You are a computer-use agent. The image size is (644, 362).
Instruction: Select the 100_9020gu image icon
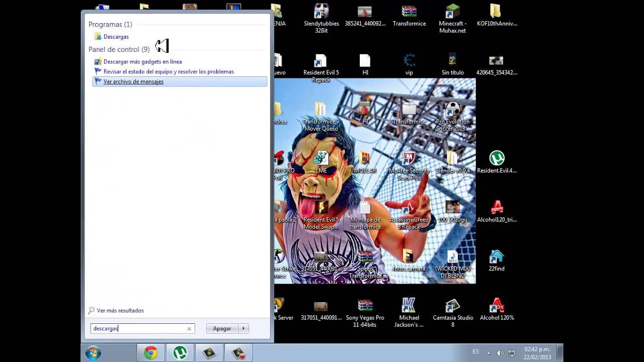click(453, 212)
